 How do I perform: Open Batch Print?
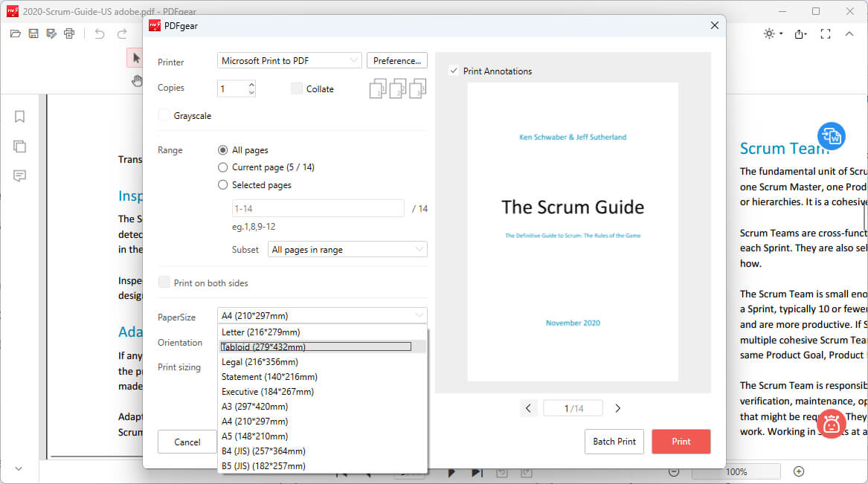pos(614,442)
